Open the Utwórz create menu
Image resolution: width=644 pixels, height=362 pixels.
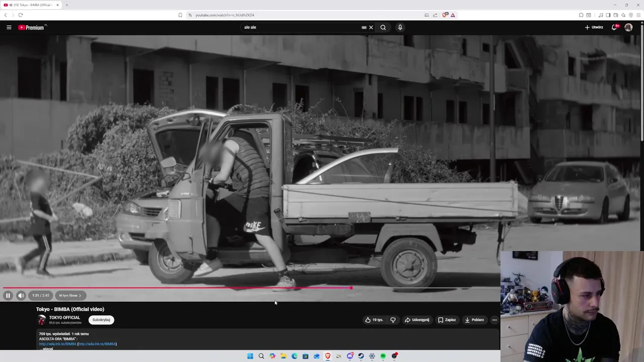(x=594, y=27)
